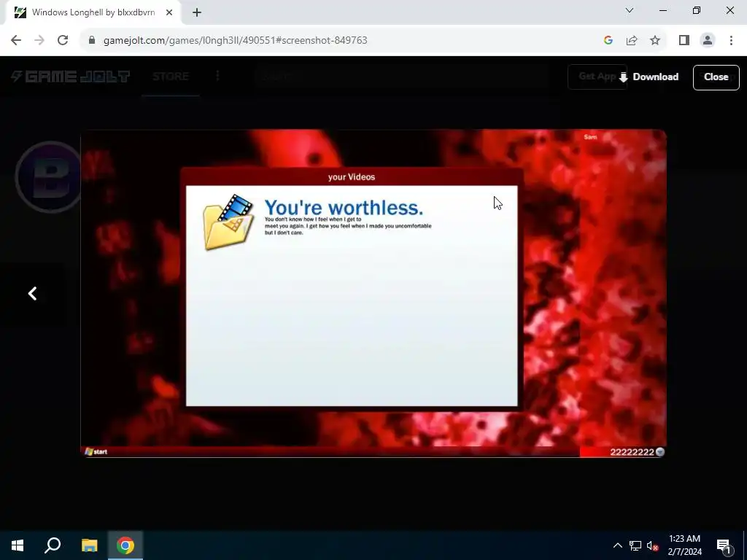The height and width of the screenshot is (560, 747).
Task: Open the Windows Start menu
Action: click(18, 545)
